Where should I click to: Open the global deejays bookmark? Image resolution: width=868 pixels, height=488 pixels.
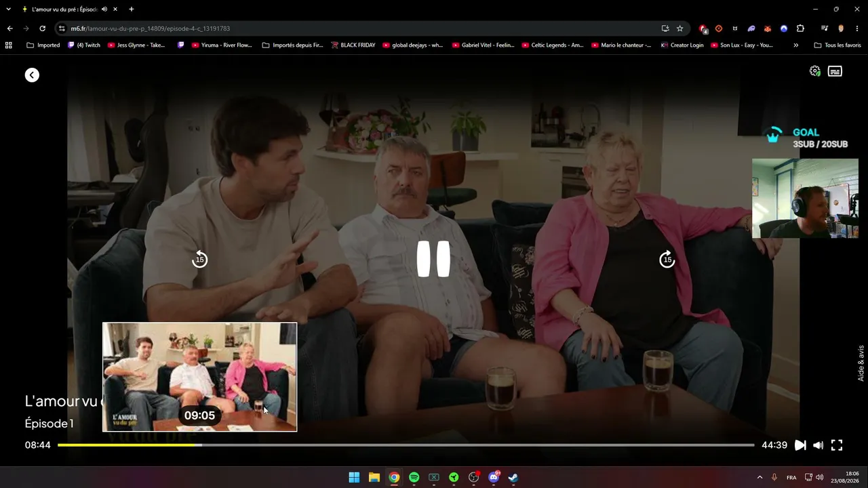[x=413, y=45]
